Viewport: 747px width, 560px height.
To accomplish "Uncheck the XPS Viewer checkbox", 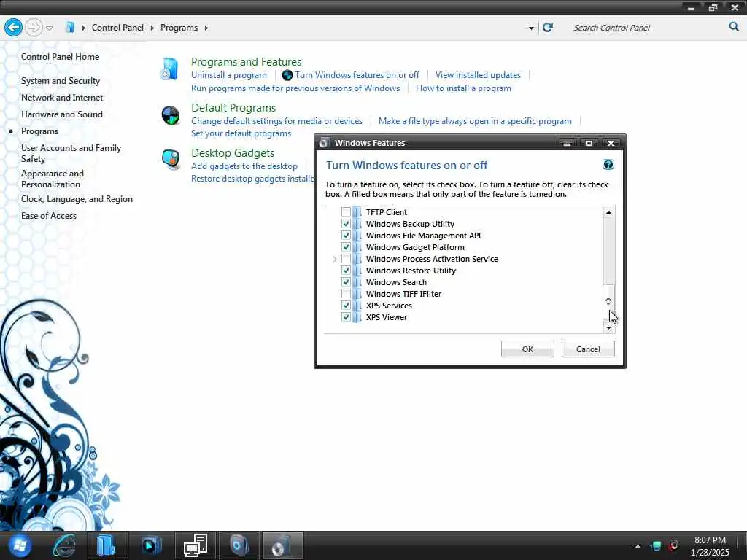I will (x=346, y=317).
